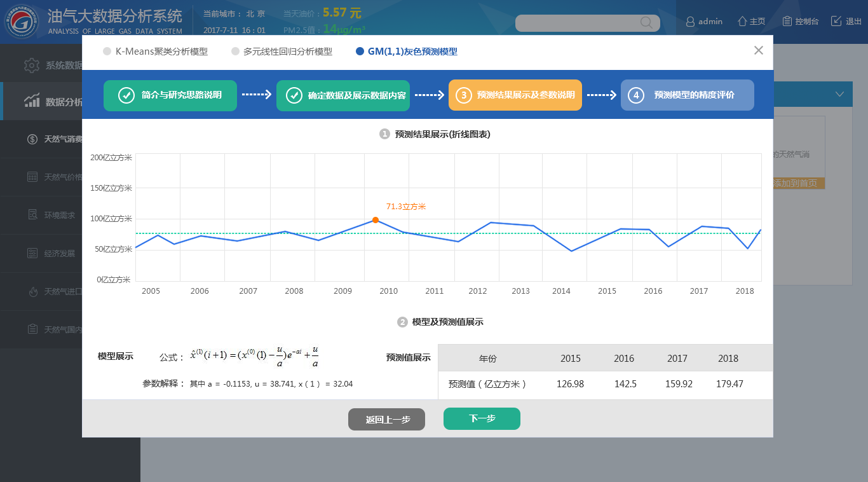
Task: Open 数据分析 chart icon in sidebar
Action: (x=32, y=100)
